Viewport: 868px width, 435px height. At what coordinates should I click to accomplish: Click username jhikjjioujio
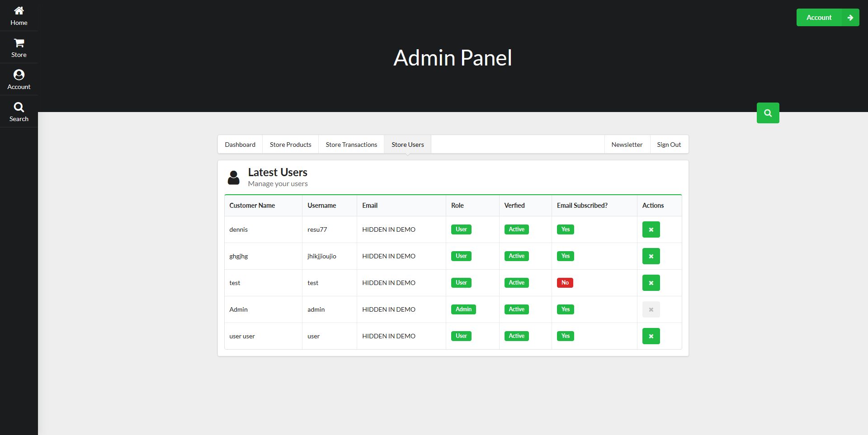[x=322, y=256]
